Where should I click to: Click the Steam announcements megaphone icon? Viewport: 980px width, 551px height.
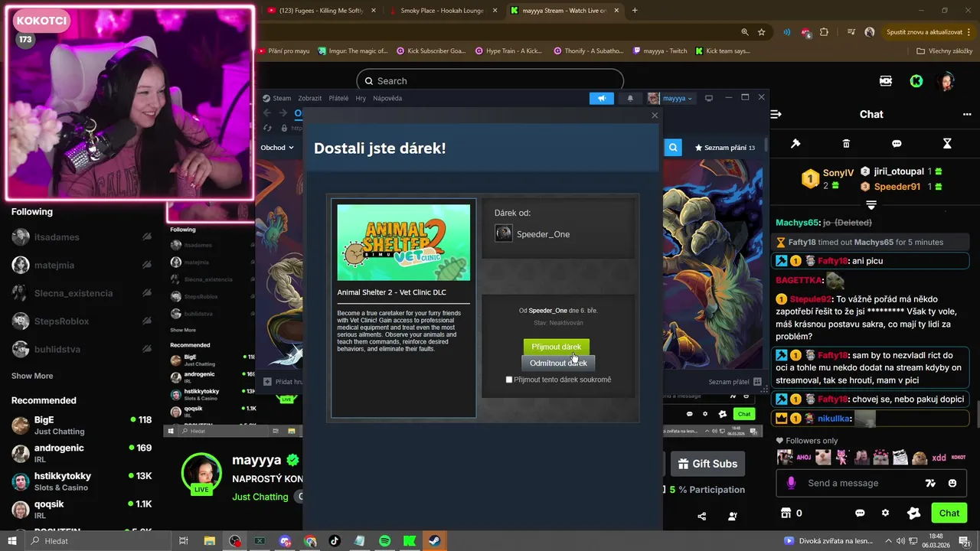tap(602, 98)
